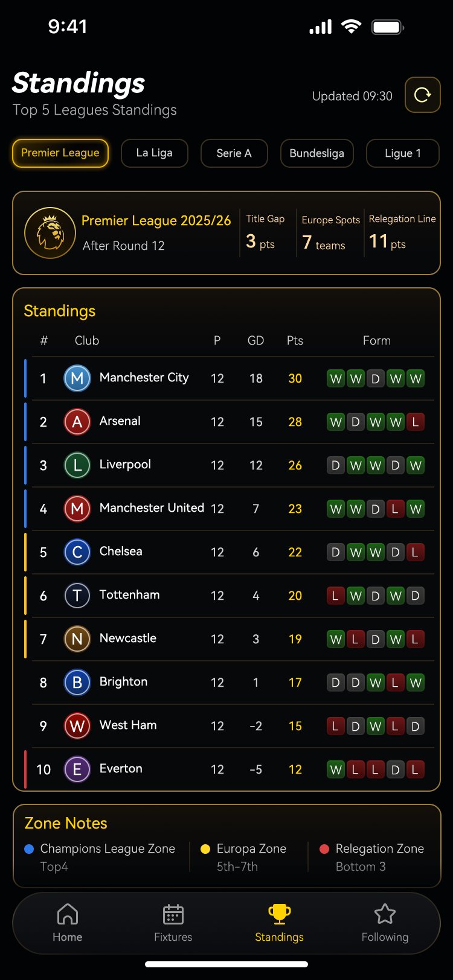Image resolution: width=453 pixels, height=980 pixels.
Task: Tap Chelsea's latest L form result
Action: (x=415, y=552)
